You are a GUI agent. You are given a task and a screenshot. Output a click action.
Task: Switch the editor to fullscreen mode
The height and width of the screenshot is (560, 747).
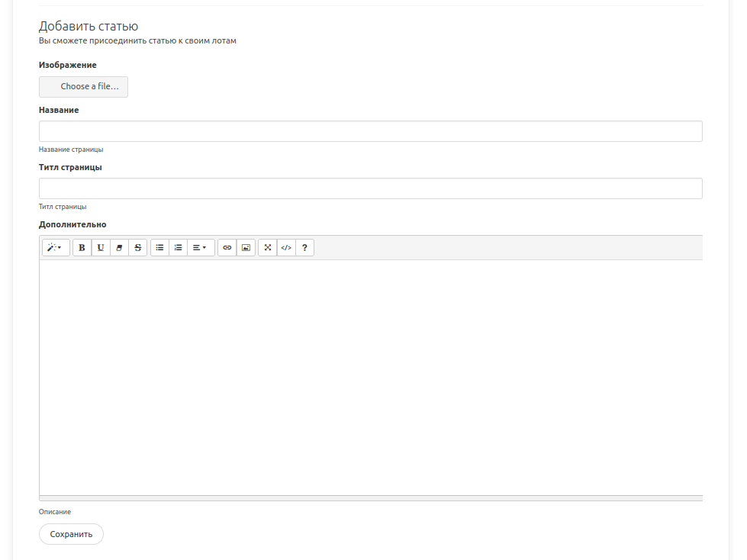click(268, 248)
